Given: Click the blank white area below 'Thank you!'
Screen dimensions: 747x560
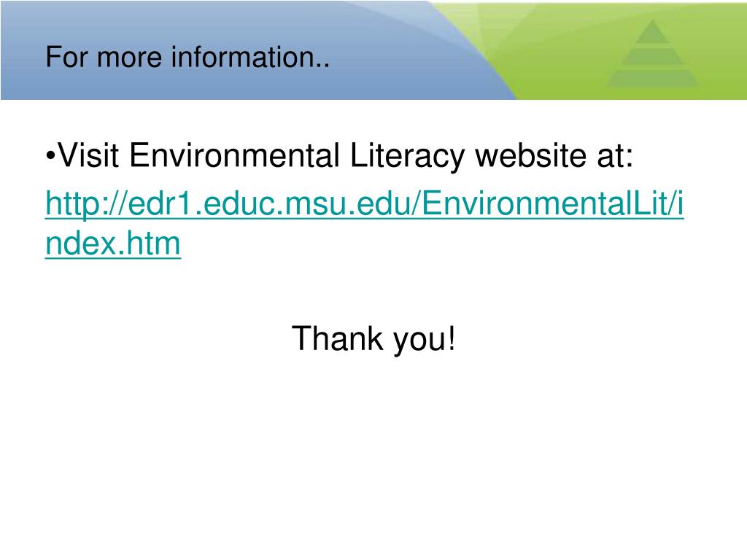Looking at the screenshot, I should [373, 452].
